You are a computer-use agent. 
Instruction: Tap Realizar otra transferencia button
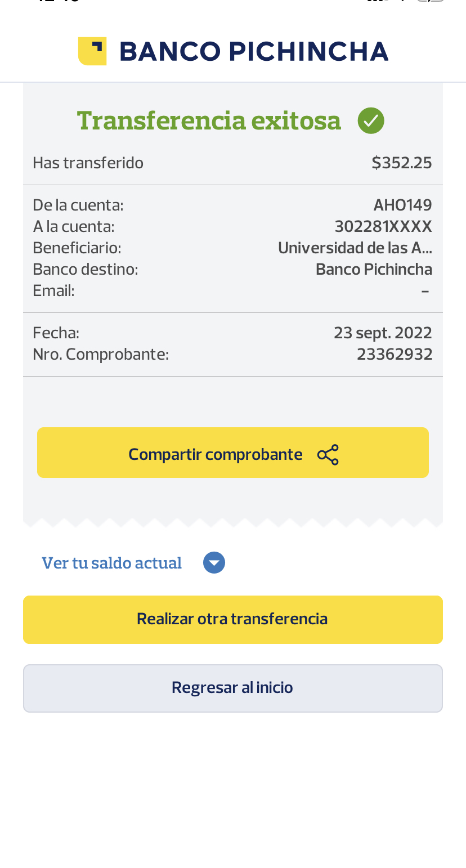click(x=232, y=619)
